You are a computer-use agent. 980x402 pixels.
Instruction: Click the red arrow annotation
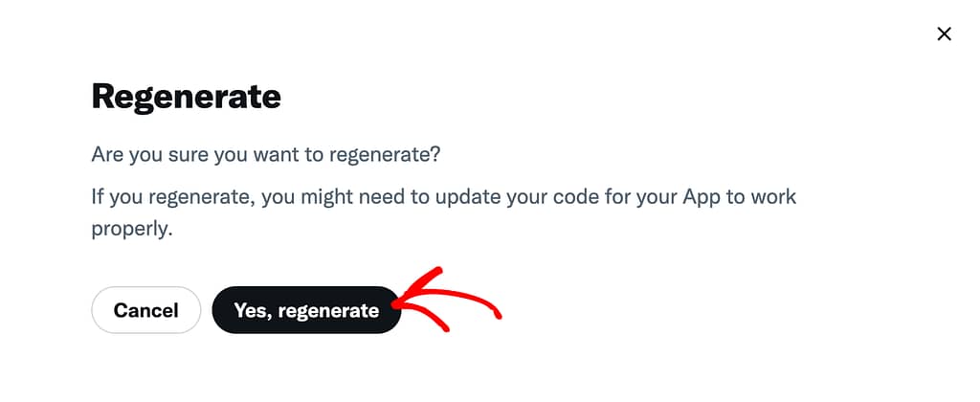click(x=447, y=301)
